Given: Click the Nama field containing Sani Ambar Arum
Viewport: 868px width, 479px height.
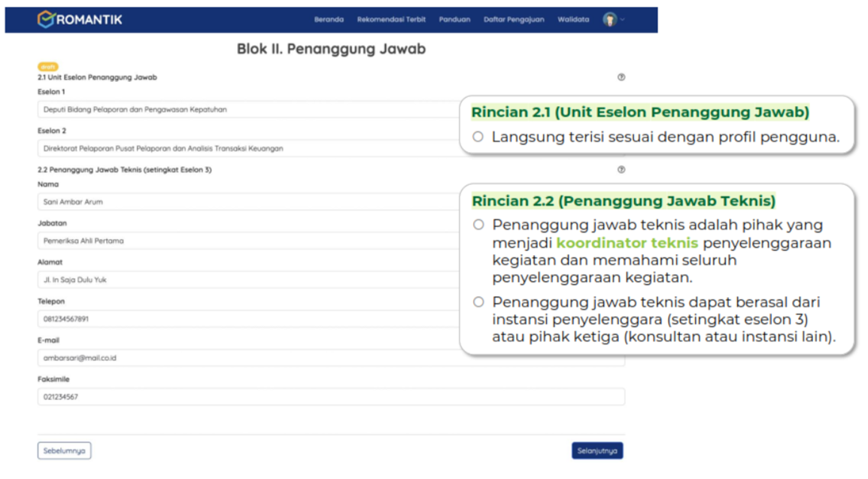Looking at the screenshot, I should click(248, 202).
